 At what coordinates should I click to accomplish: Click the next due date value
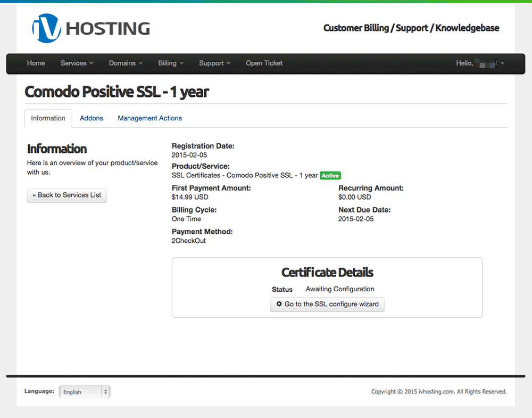pyautogui.click(x=356, y=219)
